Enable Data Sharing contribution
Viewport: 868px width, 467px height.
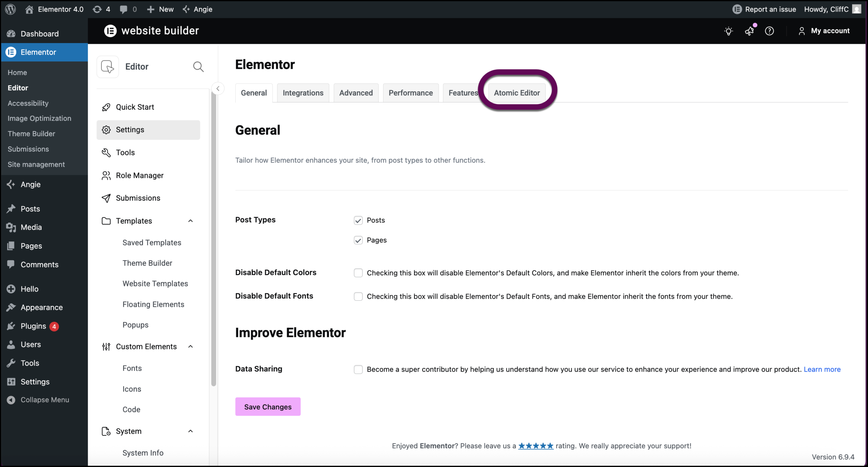(358, 369)
